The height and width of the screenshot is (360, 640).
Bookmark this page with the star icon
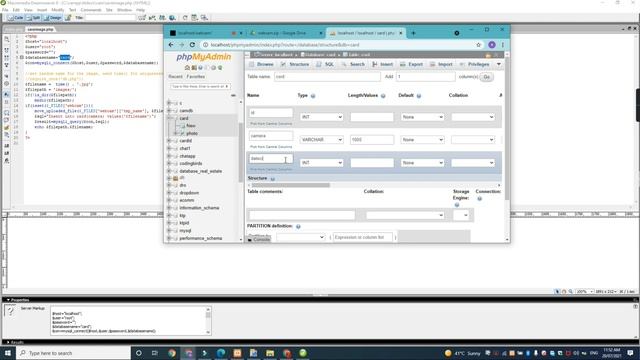coord(479,45)
